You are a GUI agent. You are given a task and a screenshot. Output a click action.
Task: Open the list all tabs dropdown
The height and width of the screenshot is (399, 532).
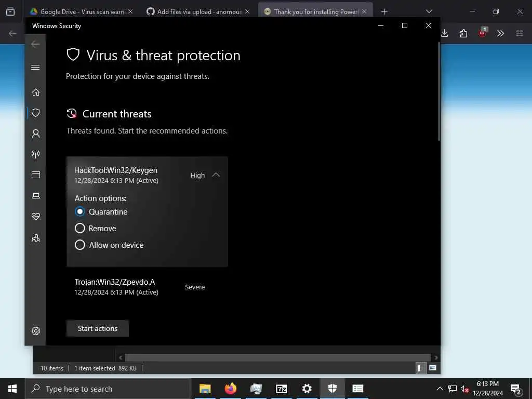[429, 11]
